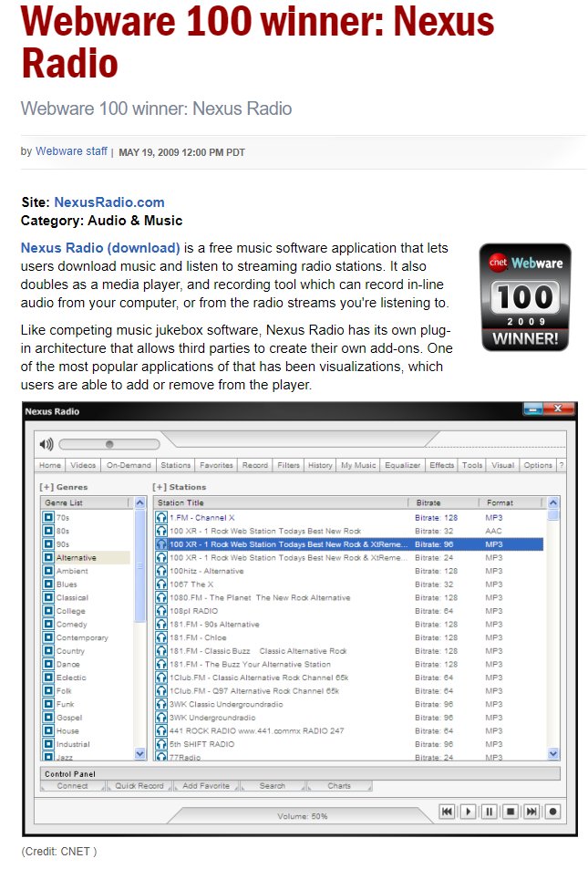Open the On-Demand tab

[x=129, y=466]
